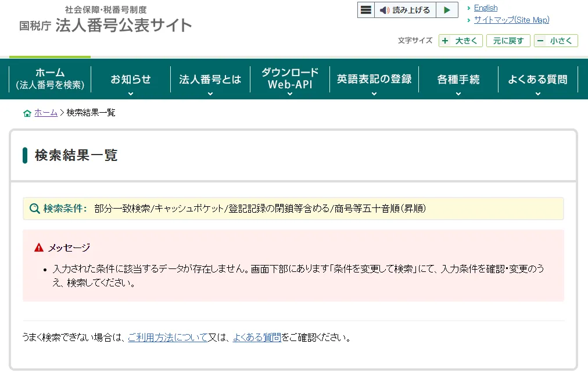588x380 pixels.
Task: Increase text size with 大きく button
Action: pos(461,41)
